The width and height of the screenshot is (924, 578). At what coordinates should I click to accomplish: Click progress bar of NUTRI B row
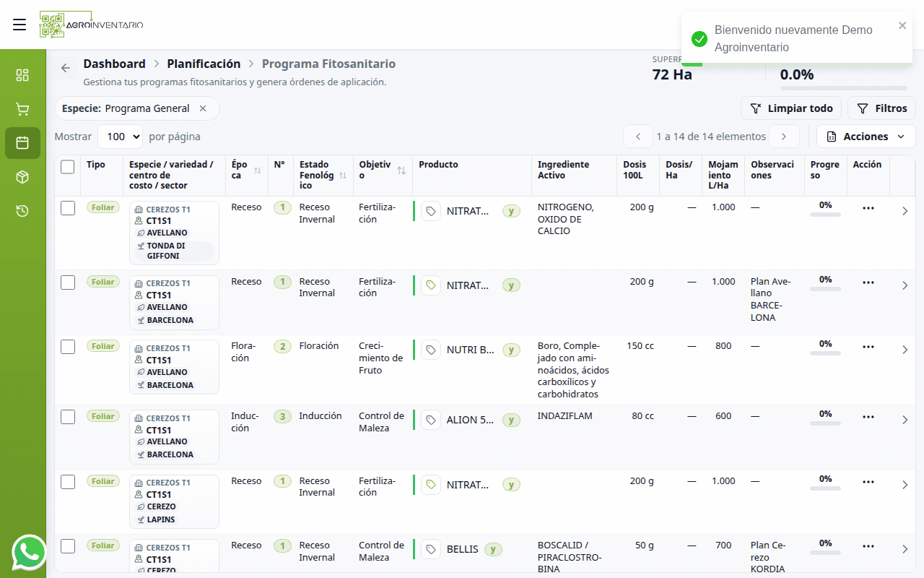tap(825, 353)
